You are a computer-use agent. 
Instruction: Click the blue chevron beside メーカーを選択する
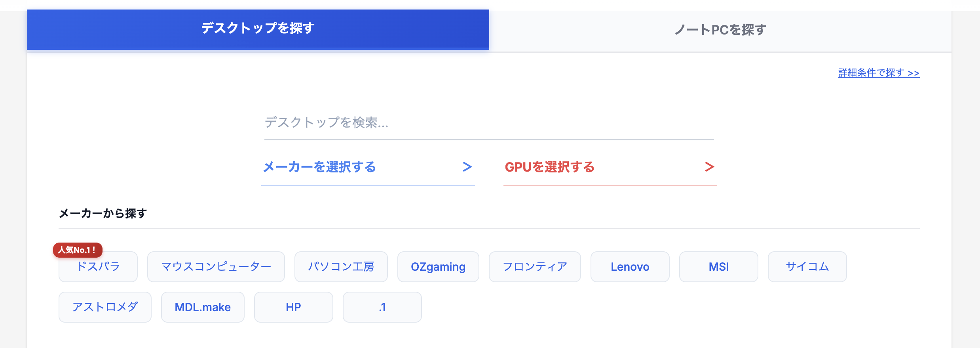(467, 167)
